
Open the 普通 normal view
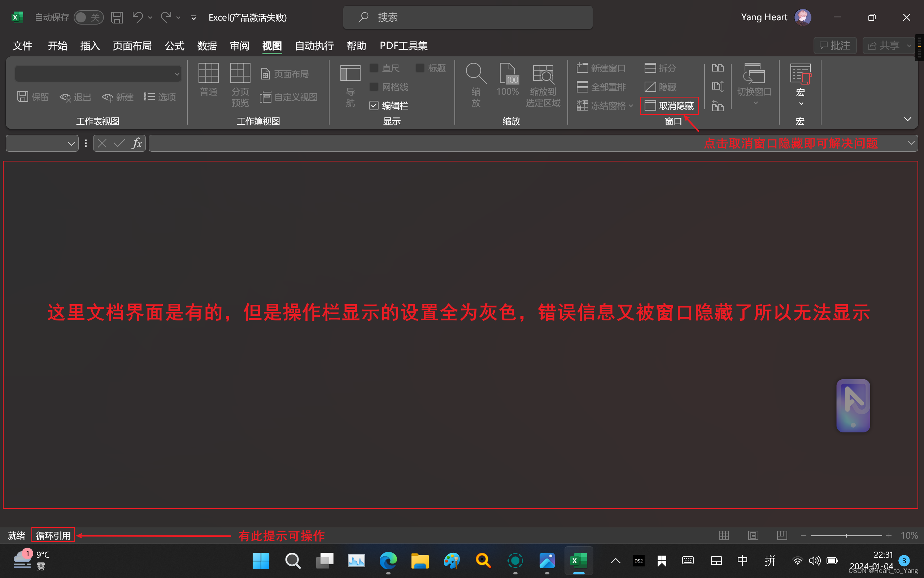point(209,79)
